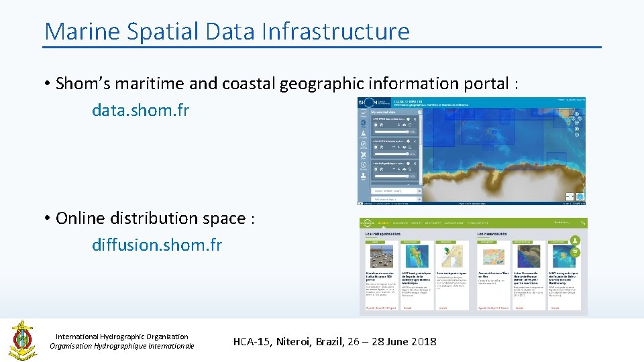
Task: Download the third data layer
Action: pyautogui.click(x=404, y=170)
